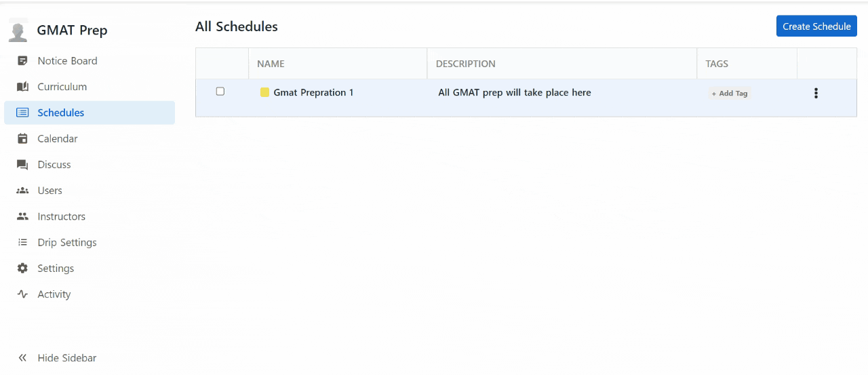Click the + Add Tag button
This screenshot has height=375, width=868.
coord(730,94)
